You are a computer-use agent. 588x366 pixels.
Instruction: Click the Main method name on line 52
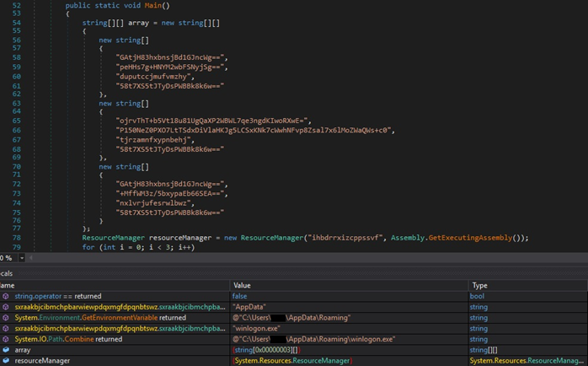[153, 6]
